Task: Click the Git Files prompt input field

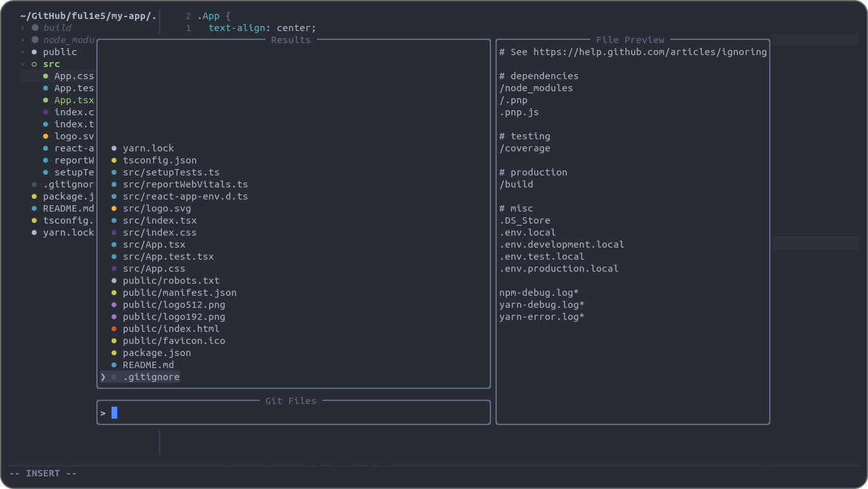Action: pos(293,413)
